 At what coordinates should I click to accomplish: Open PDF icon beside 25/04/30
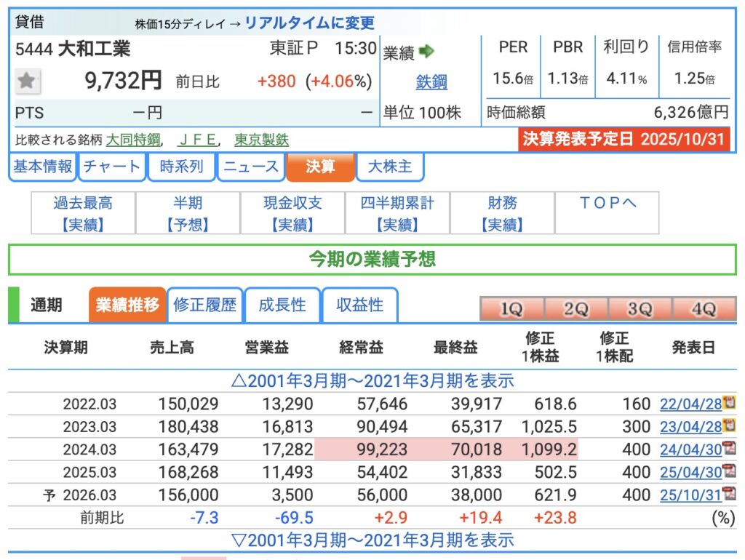(728, 471)
